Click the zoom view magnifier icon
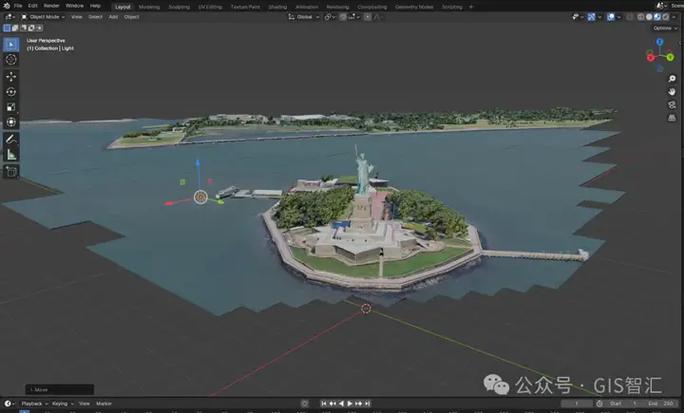 (x=672, y=79)
